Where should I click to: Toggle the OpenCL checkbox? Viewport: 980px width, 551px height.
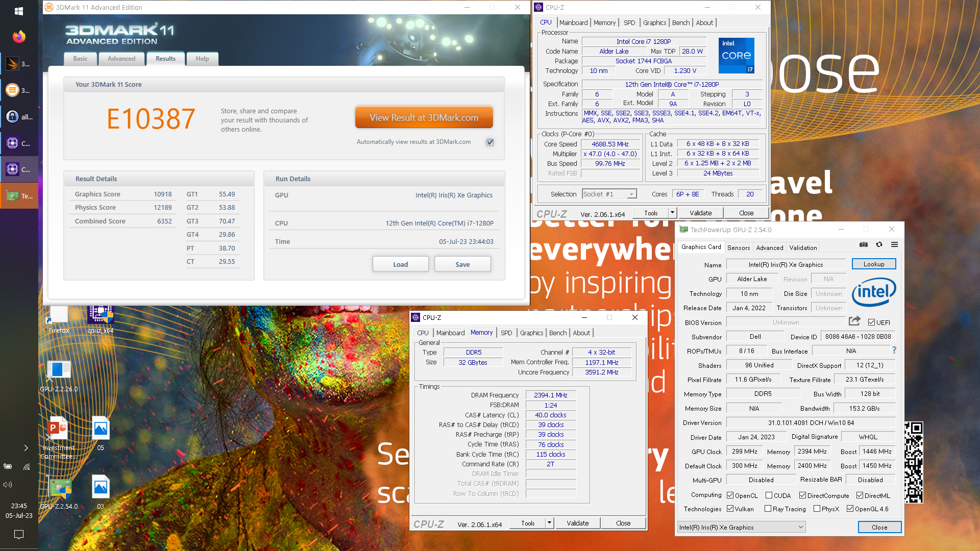730,495
